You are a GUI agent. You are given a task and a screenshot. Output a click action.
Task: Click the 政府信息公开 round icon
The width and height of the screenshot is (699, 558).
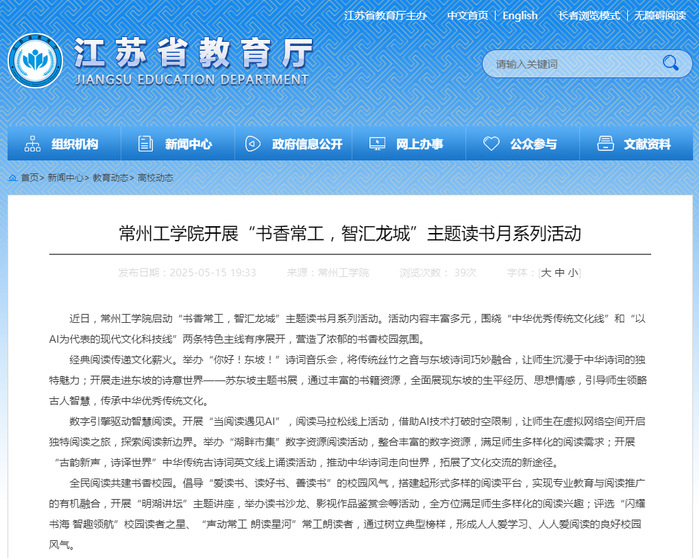click(253, 144)
